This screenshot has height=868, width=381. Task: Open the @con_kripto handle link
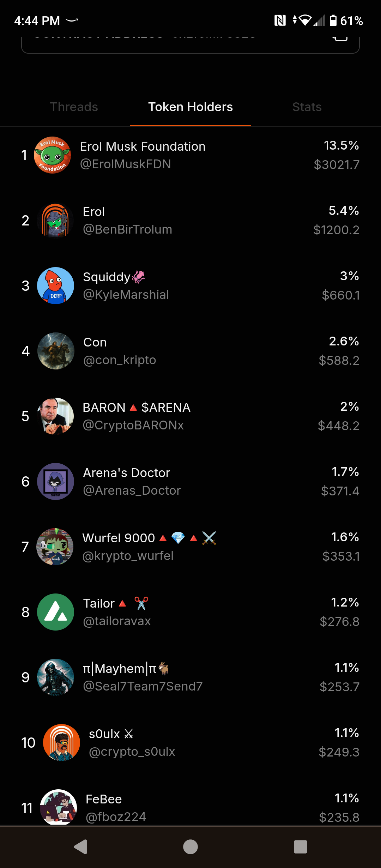tap(120, 360)
